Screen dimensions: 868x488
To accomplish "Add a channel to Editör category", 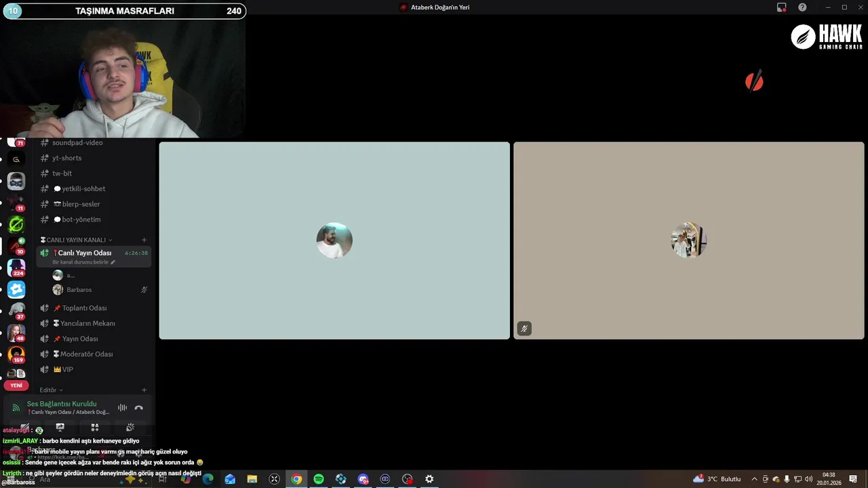I will click(x=144, y=390).
